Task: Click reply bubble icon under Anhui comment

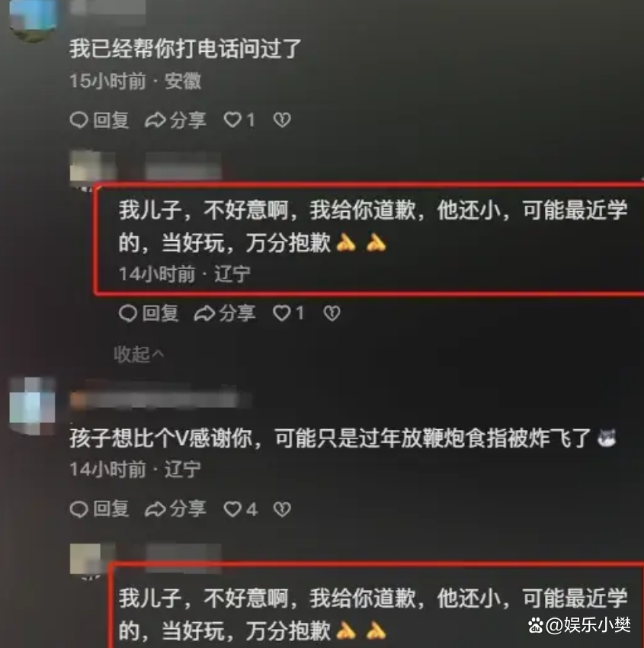Action: 79,120
